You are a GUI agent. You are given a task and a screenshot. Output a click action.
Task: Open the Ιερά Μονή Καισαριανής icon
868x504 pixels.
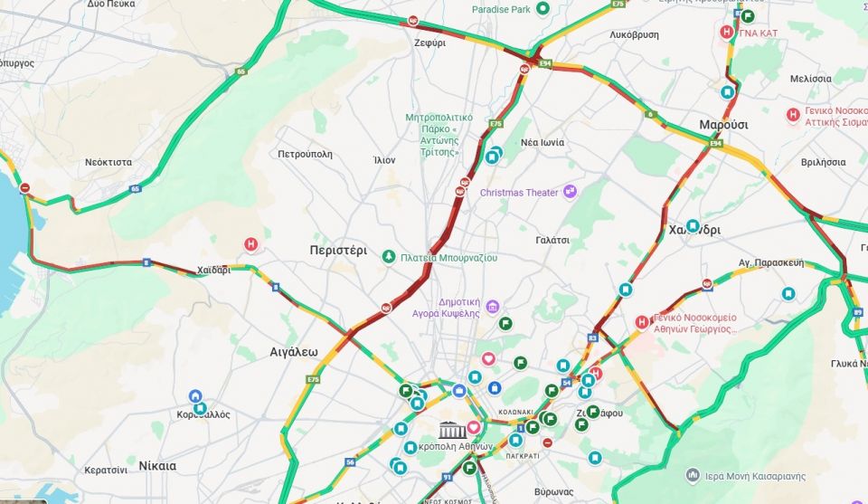[x=693, y=475]
